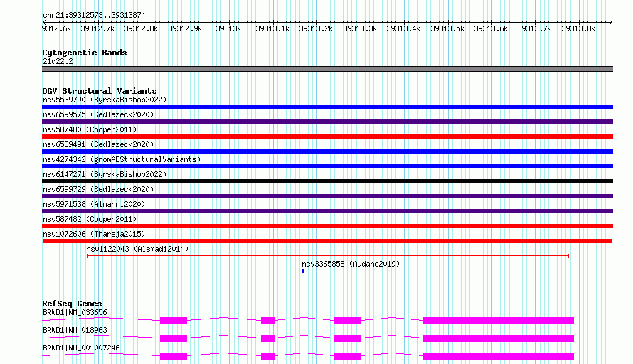This screenshot has height=364, width=633.
Task: Click the purple nsv6599575 variant bar
Action: click(327, 122)
